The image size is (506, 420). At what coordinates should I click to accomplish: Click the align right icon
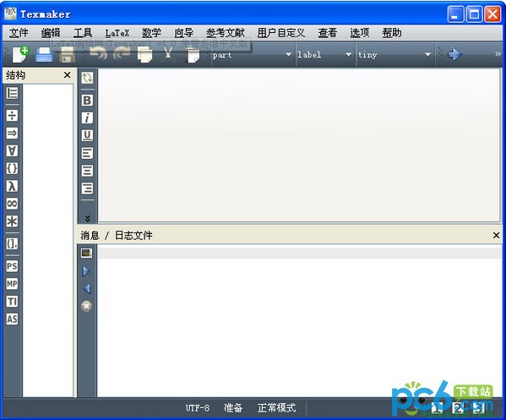[87, 188]
